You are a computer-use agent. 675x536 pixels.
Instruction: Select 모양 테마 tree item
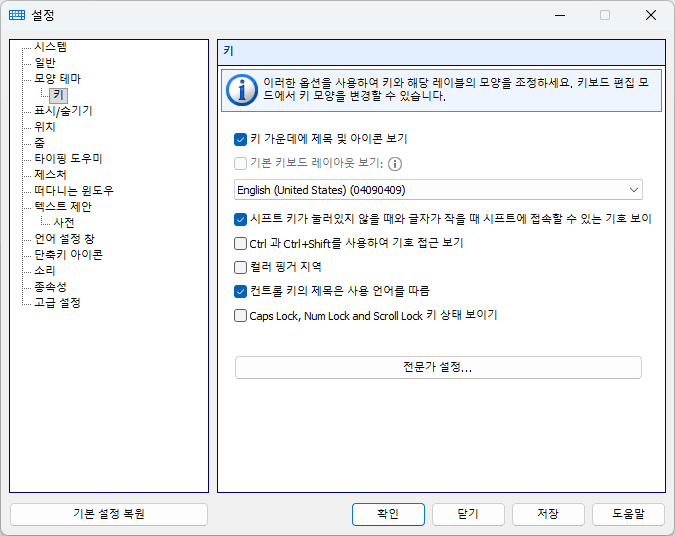click(58, 79)
